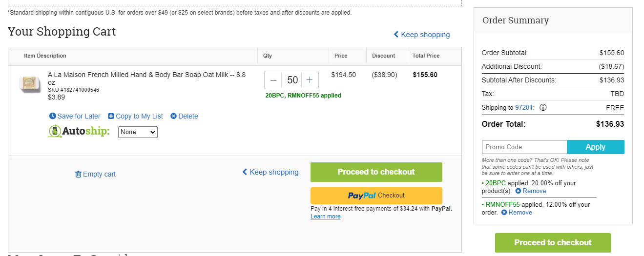
Task: Open the oat milk soap product thumbnail
Action: pos(30,83)
